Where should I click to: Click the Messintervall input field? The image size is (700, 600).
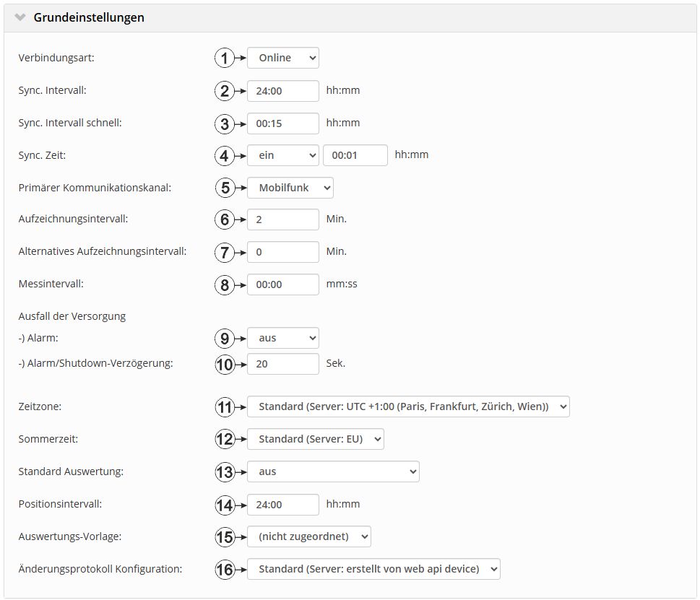pyautogui.click(x=282, y=284)
